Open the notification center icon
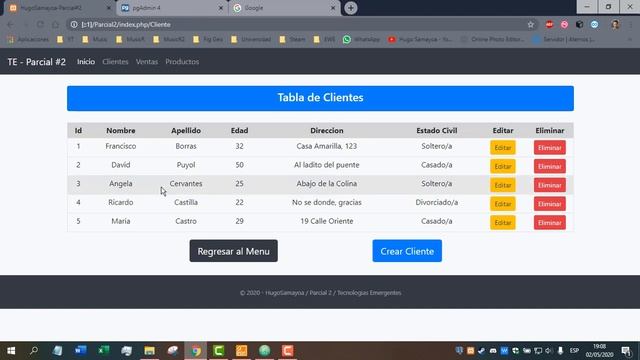 click(626, 351)
